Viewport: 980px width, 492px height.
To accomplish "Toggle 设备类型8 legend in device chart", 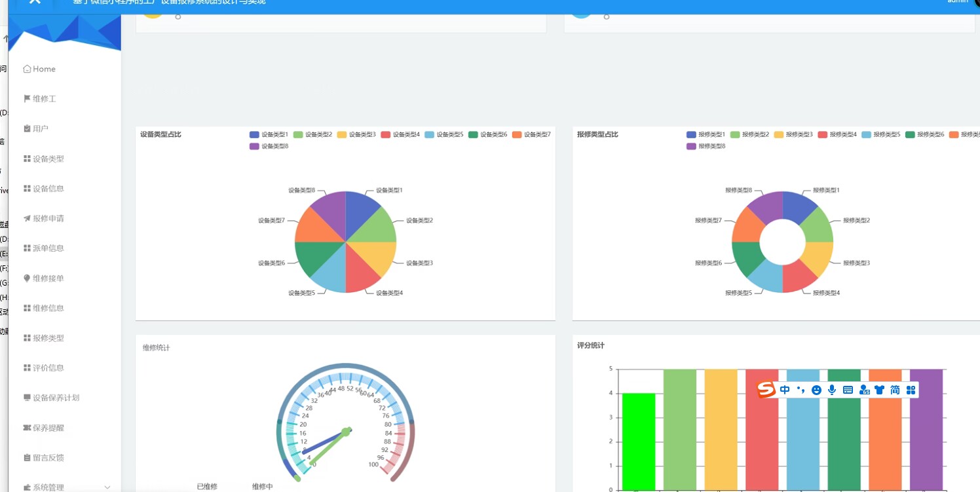I will [269, 146].
